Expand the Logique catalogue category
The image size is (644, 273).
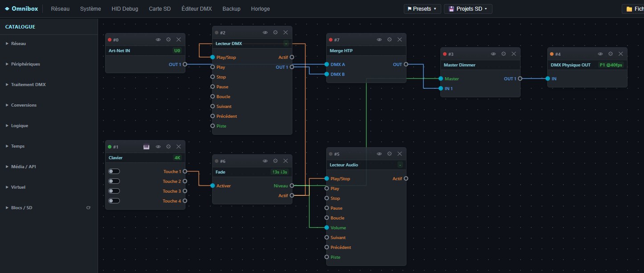click(x=49, y=126)
